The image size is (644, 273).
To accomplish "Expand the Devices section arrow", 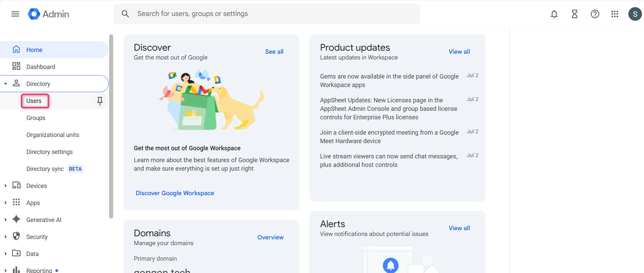I will 6,186.
